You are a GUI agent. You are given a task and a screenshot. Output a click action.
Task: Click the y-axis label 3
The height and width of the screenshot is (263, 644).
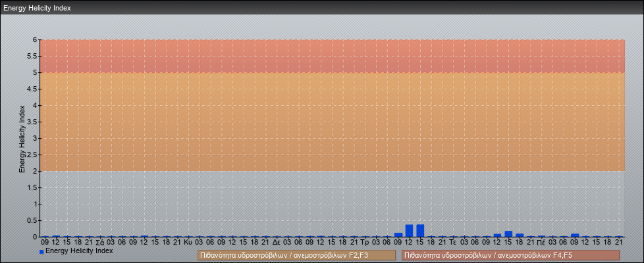[x=36, y=138]
